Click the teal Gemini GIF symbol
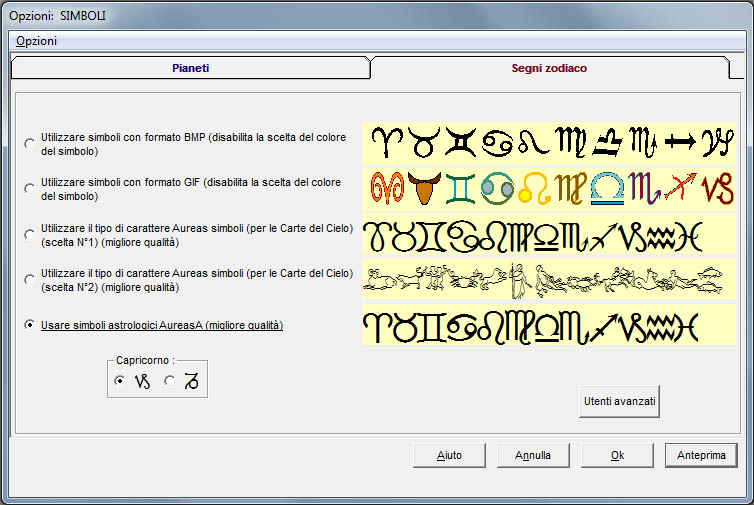This screenshot has height=505, width=754. pos(460,189)
